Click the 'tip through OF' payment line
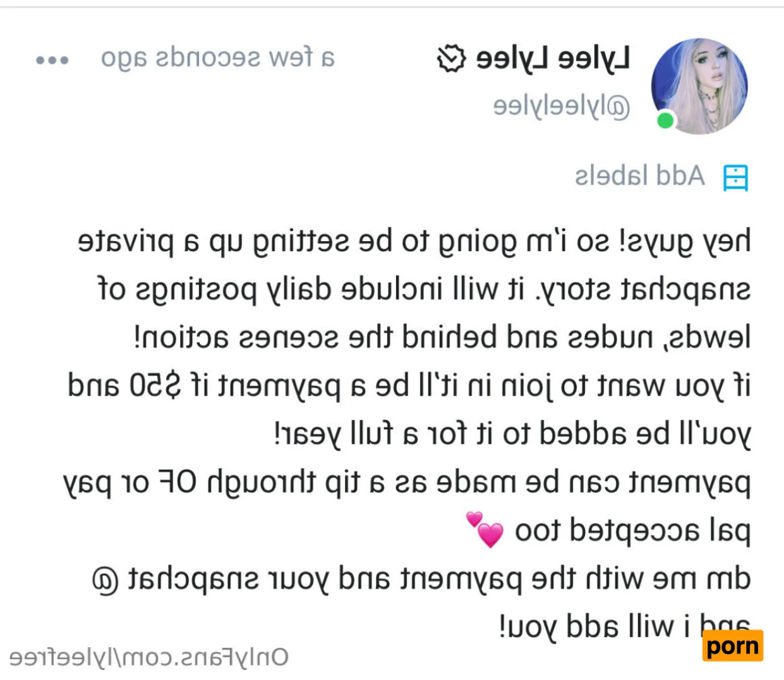This screenshot has height=680, width=784. click(407, 483)
